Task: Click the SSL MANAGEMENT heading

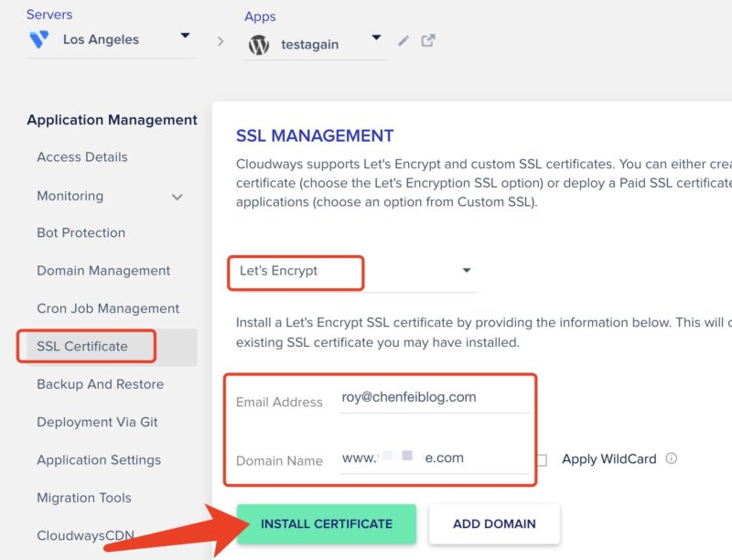Action: tap(315, 135)
